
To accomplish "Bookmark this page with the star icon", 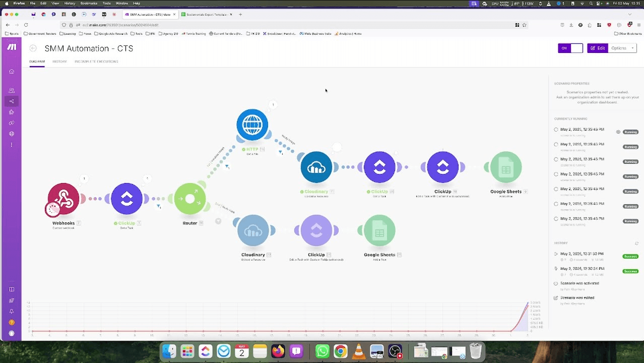I will pyautogui.click(x=524, y=25).
